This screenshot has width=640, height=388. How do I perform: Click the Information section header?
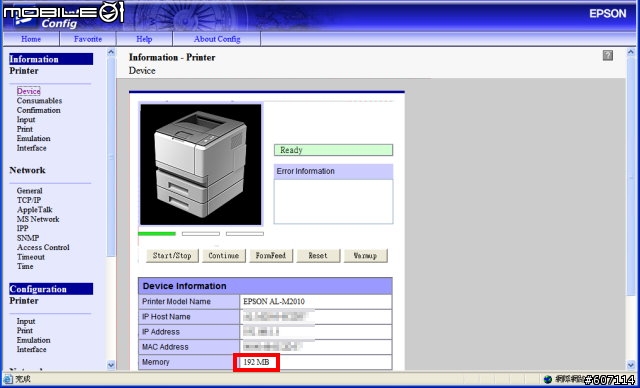[51, 59]
